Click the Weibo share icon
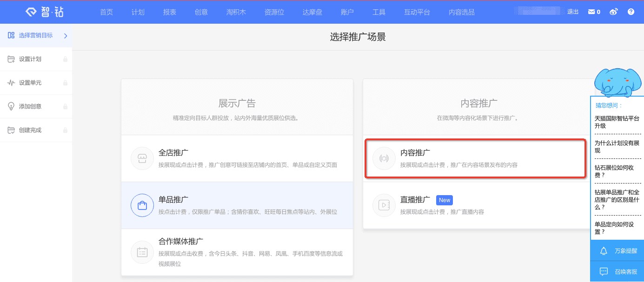This screenshot has width=644, height=282. pyautogui.click(x=613, y=12)
